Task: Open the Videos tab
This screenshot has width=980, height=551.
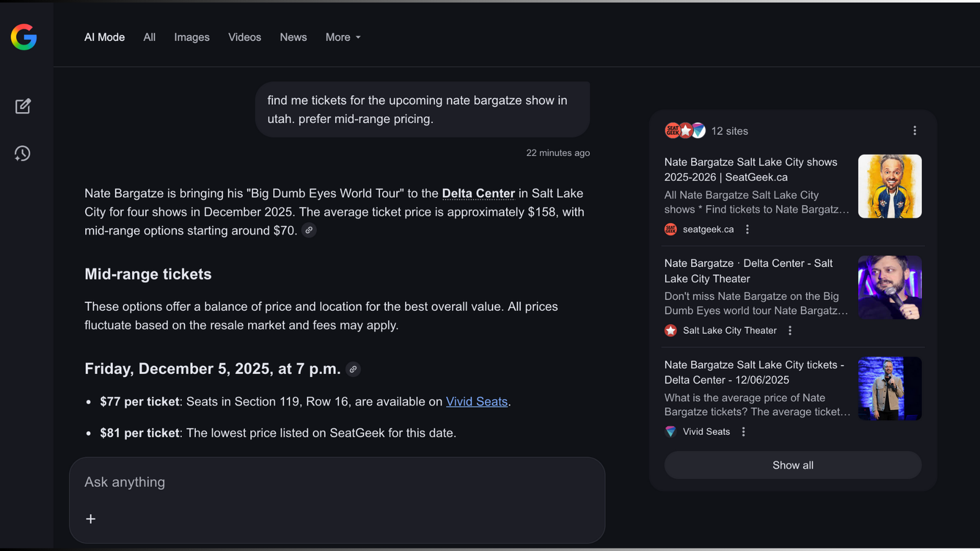Action: pyautogui.click(x=244, y=37)
